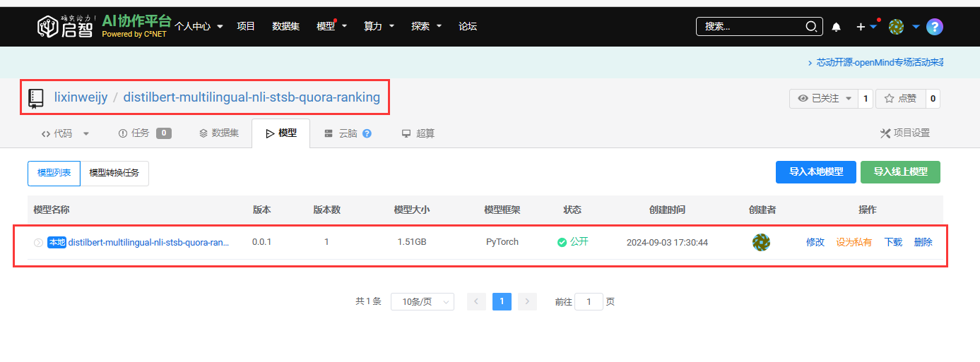Download the model via 下载 link
This screenshot has height=362, width=980.
893,242
